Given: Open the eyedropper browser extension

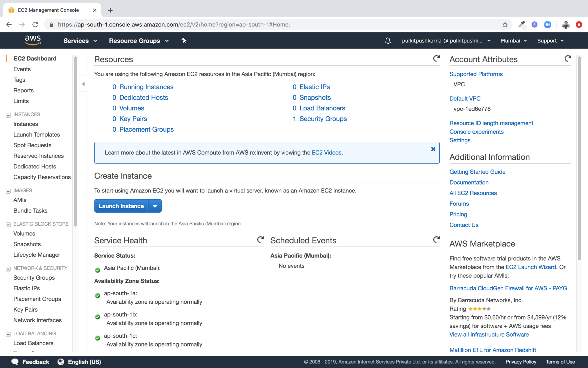Looking at the screenshot, I should (522, 25).
